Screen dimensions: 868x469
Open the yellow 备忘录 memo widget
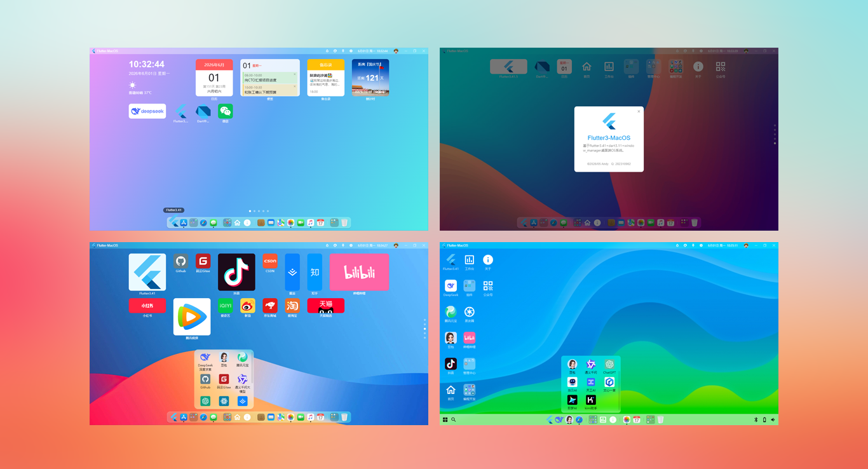[326, 78]
